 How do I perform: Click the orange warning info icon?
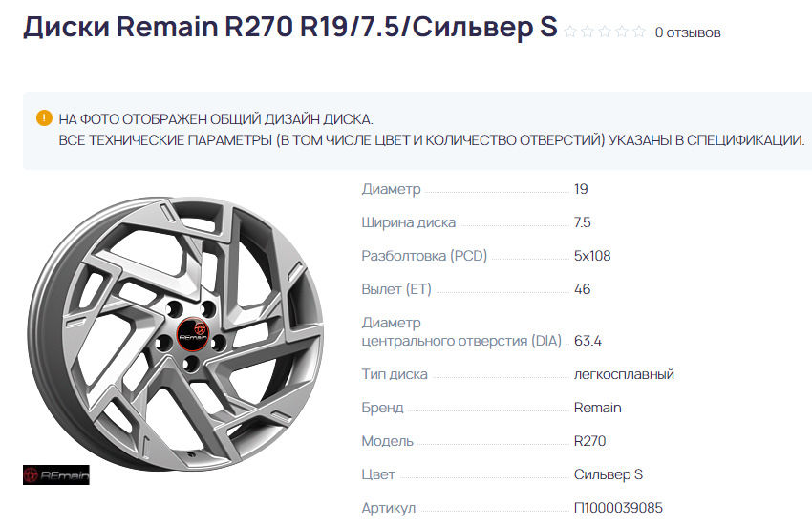click(x=44, y=118)
